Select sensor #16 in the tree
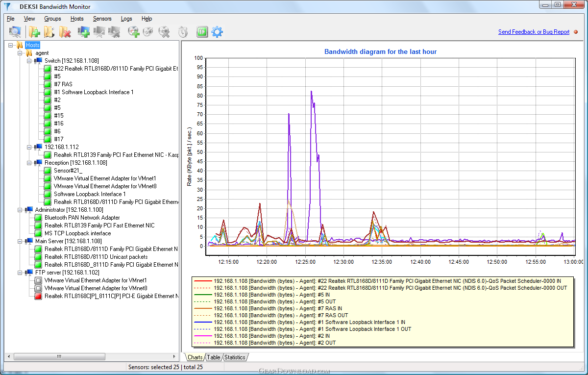 (x=58, y=124)
